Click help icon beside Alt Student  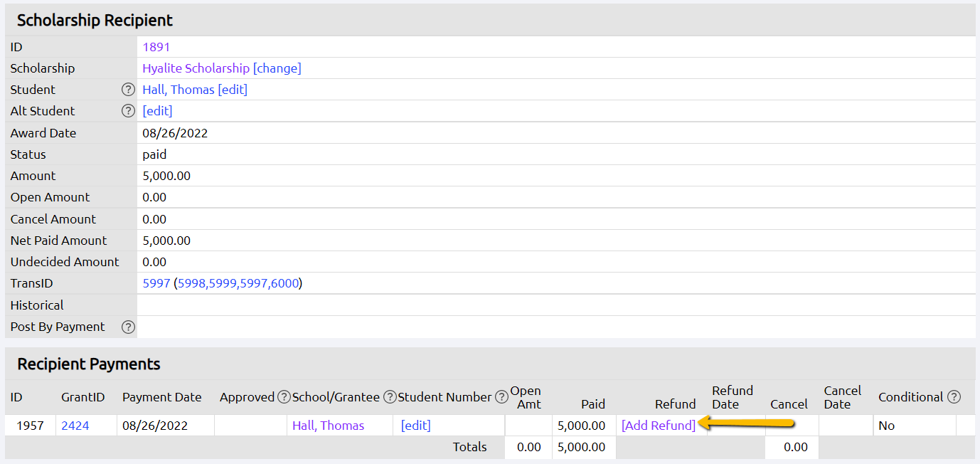128,111
